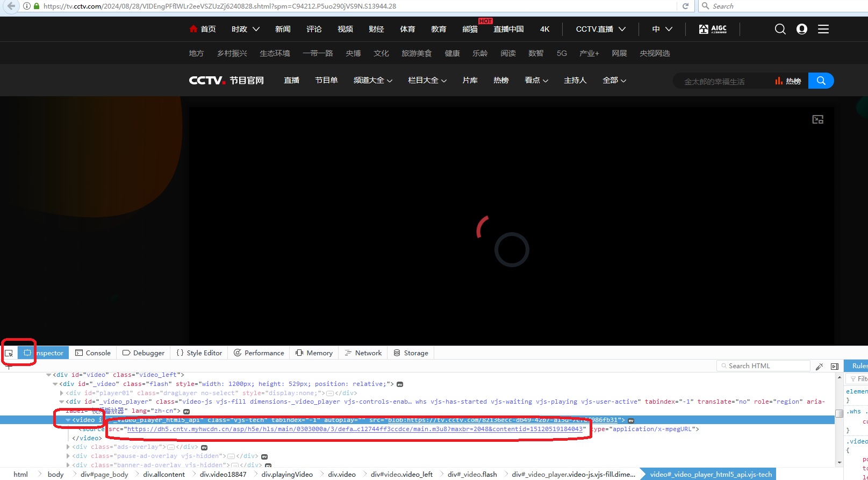Open the 财经 nav link

tap(376, 29)
